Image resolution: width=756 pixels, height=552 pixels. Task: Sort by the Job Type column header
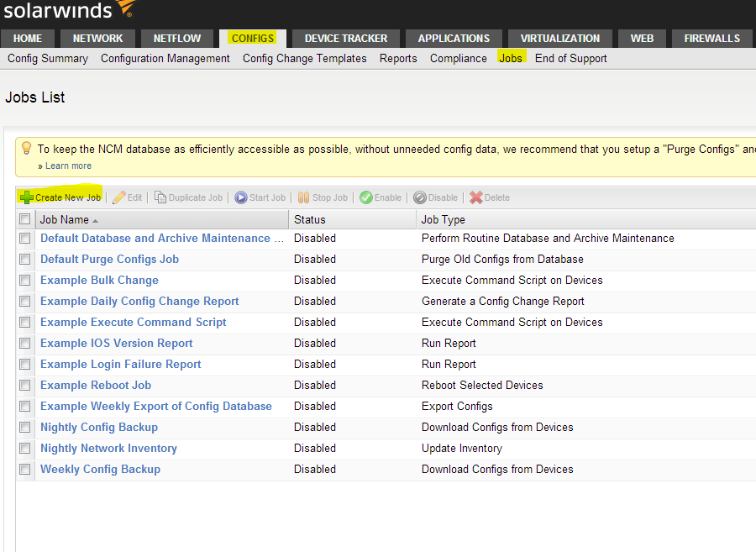586,219
